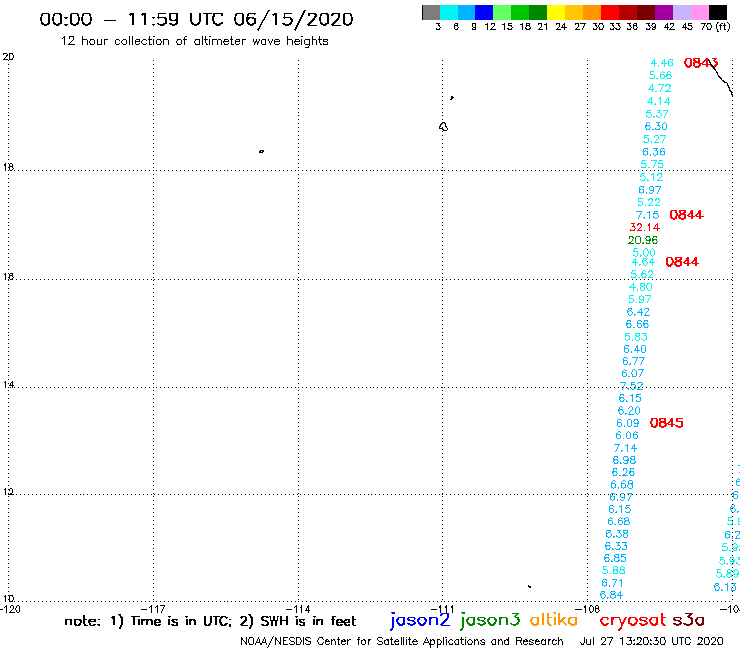Click the cyan swatch in the wave-height legend
Image resolution: width=740 pixels, height=650 pixels.
pos(449,12)
